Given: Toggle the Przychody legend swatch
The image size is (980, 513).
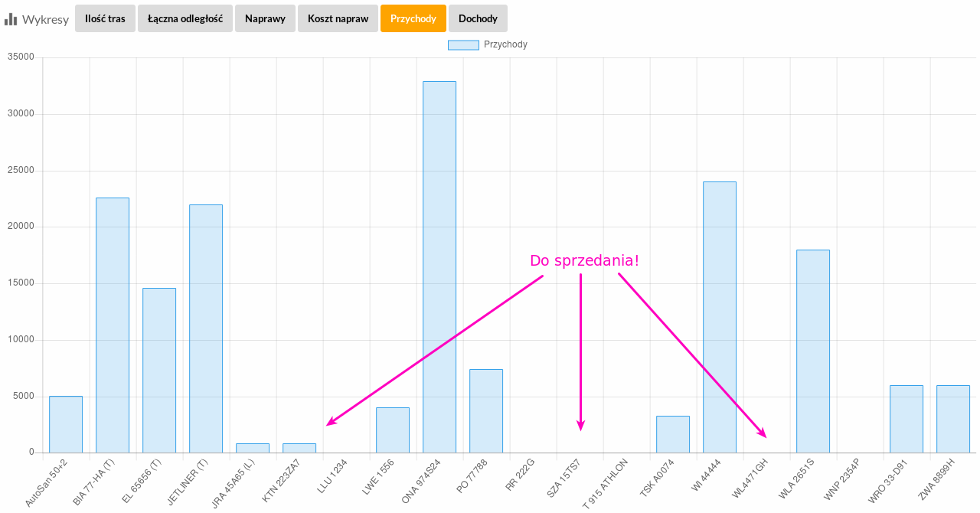Looking at the screenshot, I should [x=463, y=44].
